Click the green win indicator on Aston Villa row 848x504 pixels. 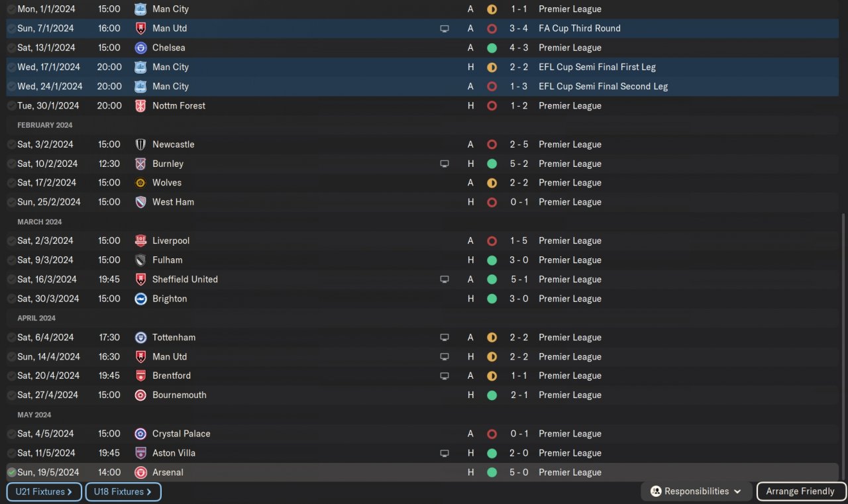click(x=492, y=453)
